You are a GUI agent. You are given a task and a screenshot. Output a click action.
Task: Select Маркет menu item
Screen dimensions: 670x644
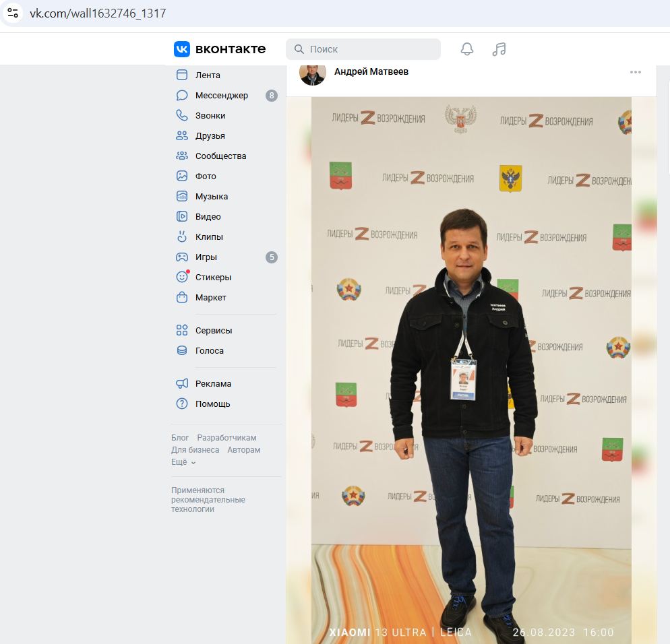[210, 298]
